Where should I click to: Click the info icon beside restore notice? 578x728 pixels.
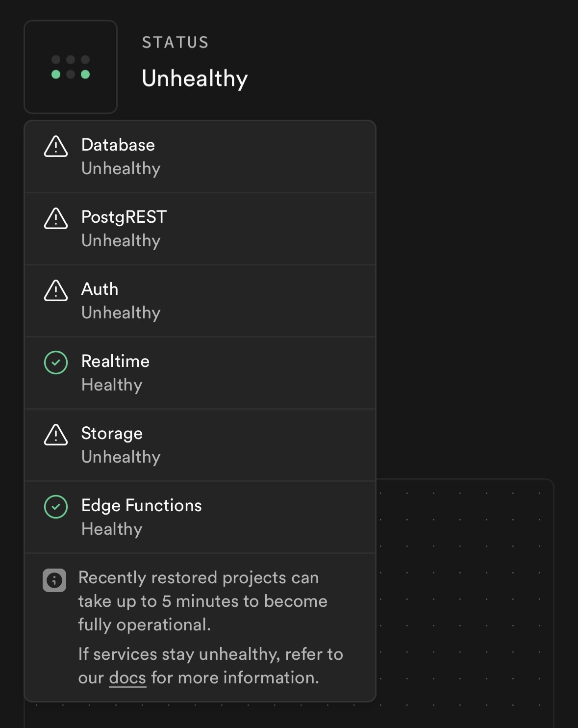54,580
